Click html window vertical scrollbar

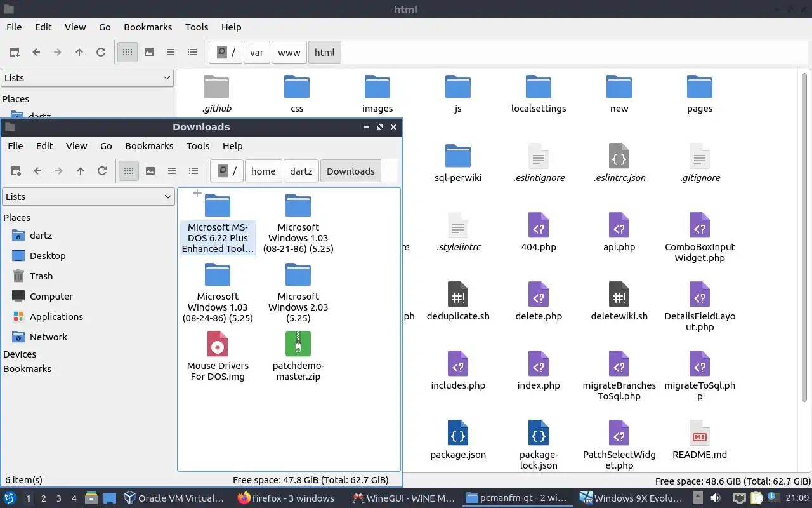pos(806,238)
